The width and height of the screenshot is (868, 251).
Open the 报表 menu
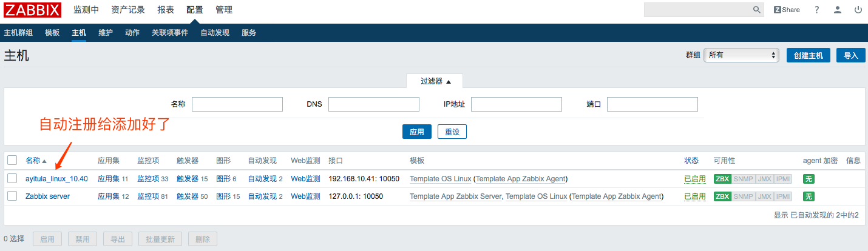coord(166,10)
